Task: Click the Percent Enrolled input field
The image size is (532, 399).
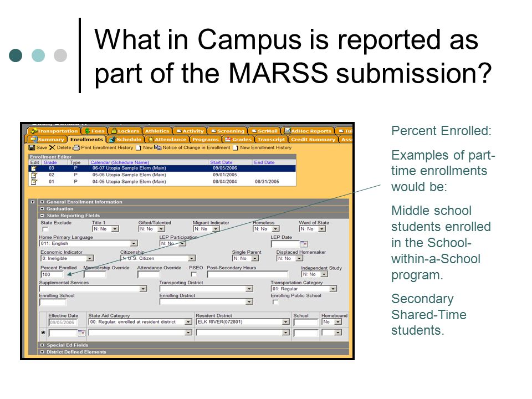Action: pyautogui.click(x=52, y=274)
